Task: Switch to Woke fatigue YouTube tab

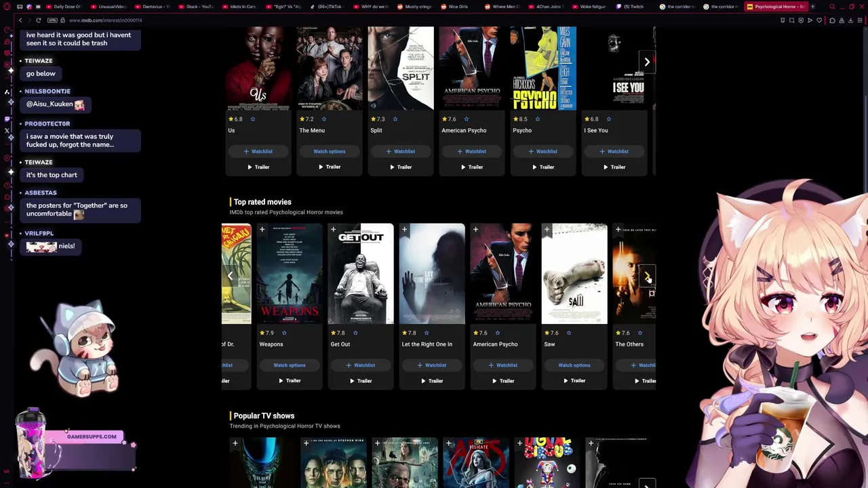Action: (589, 7)
